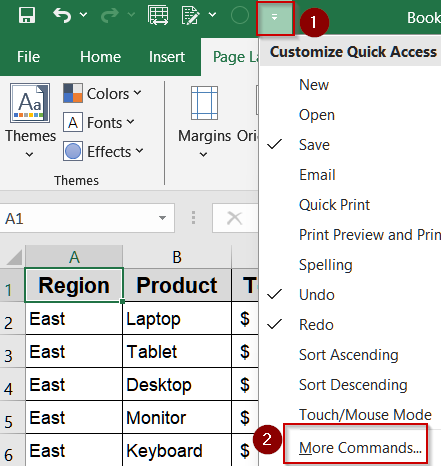Viewport: 441px width, 466px height.
Task: Click the Redo arrow icon
Action: [110, 15]
